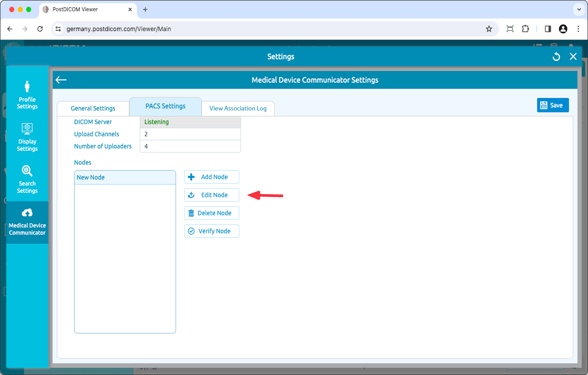Click the Number of Uploaders field

pos(190,146)
